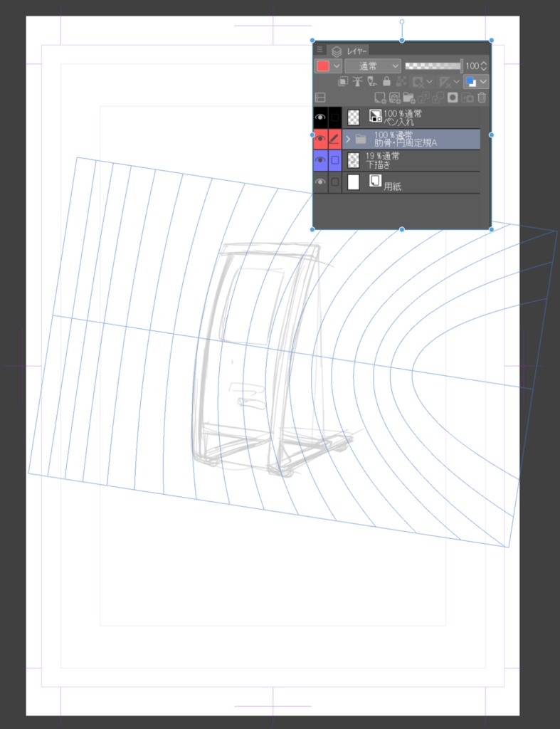
Task: Toggle edit checkbox on 用紙 layer
Action: pyautogui.click(x=334, y=182)
